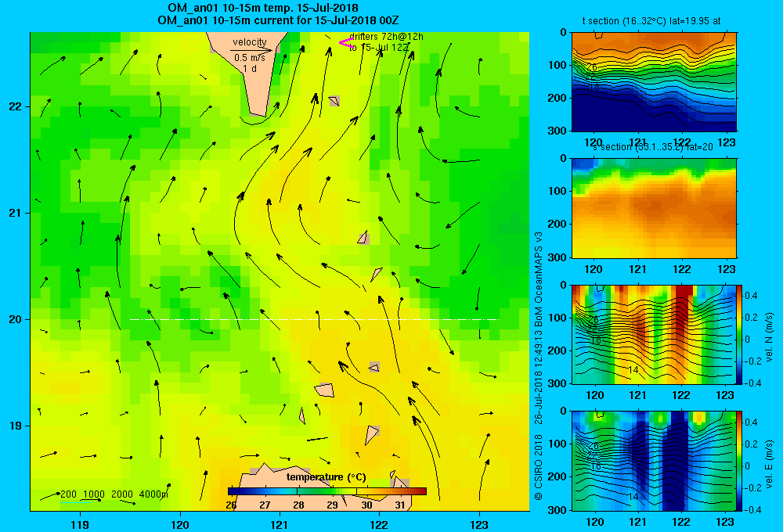
Task: Click the vel. N vertical color scale
Action: point(740,334)
